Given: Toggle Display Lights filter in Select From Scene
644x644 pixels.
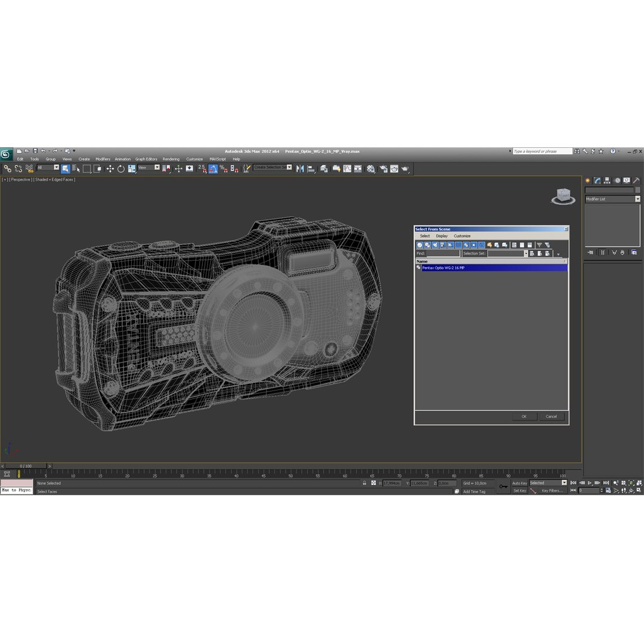Looking at the screenshot, I should point(435,245).
